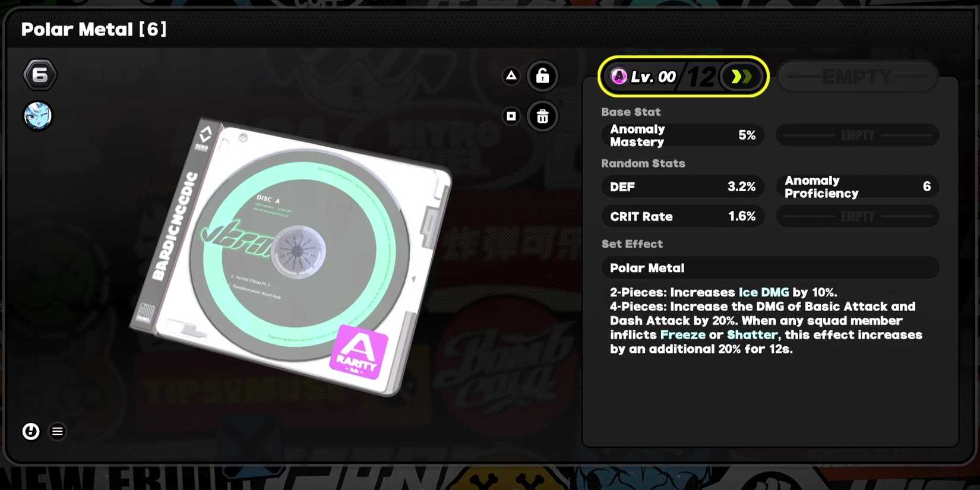The image size is (980, 490).
Task: Click the empty base stat slot
Action: (858, 135)
